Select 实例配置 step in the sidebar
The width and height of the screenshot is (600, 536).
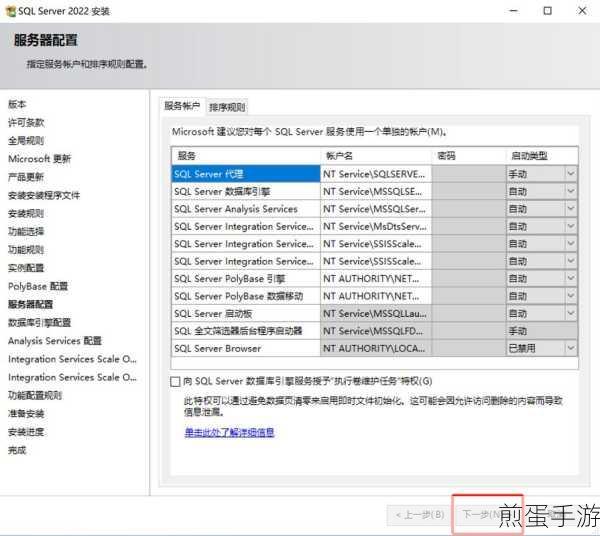26,268
